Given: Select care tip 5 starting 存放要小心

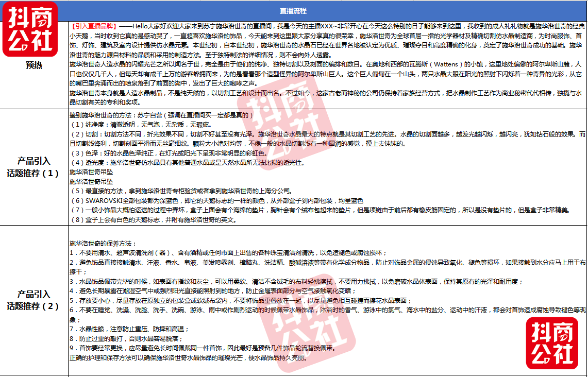Looking at the screenshot, I should pyautogui.click(x=241, y=301).
